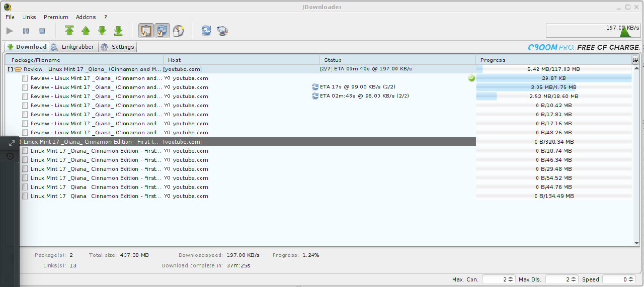The image size is (644, 287).
Task: Switch to the Linkgrabber tab
Action: coord(73,47)
